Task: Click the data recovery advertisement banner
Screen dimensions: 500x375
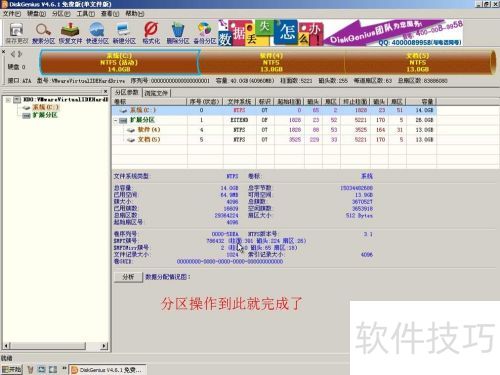Action: pos(341,33)
